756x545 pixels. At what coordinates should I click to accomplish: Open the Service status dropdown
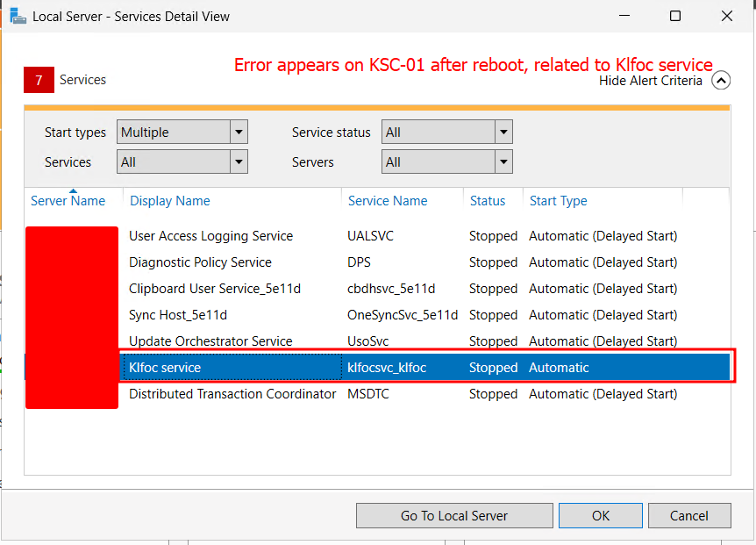pyautogui.click(x=503, y=133)
